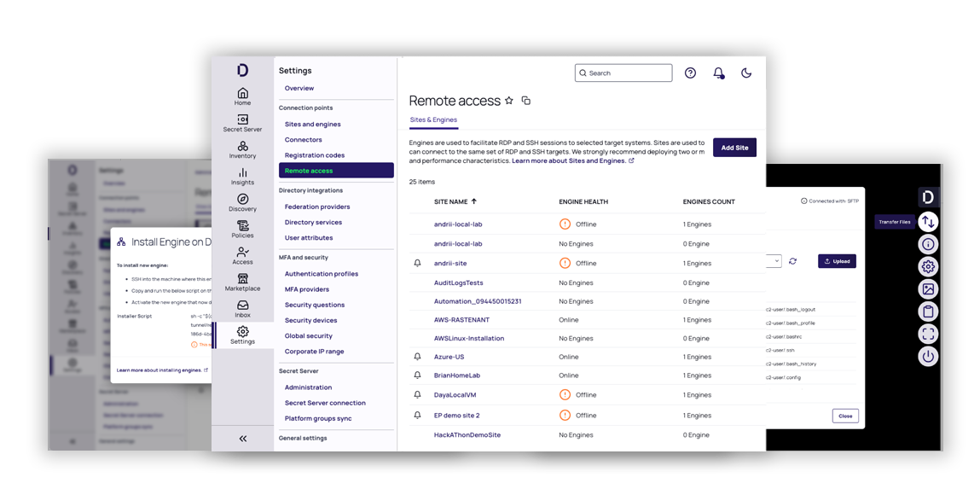Click the Add Site button
This screenshot has width=980, height=489.
click(734, 148)
